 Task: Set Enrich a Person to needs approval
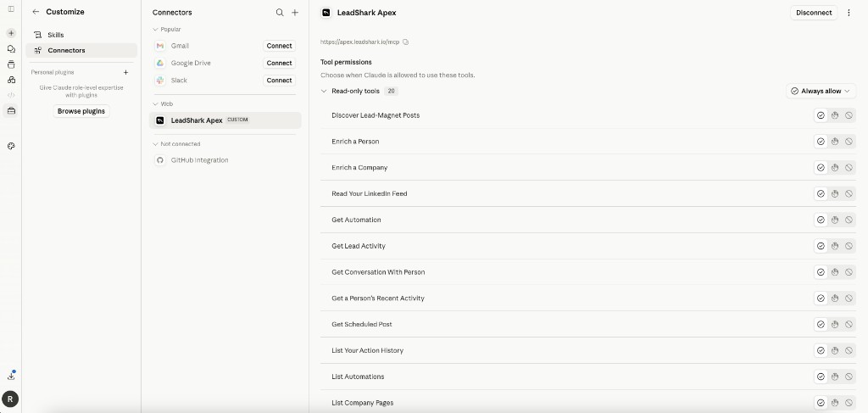[x=835, y=141]
